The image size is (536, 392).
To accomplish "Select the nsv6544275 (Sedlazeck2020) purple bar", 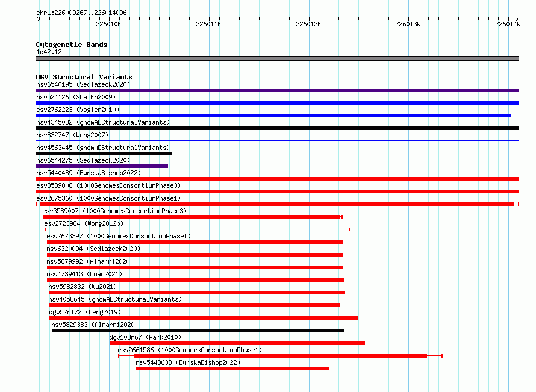I will pos(102,166).
